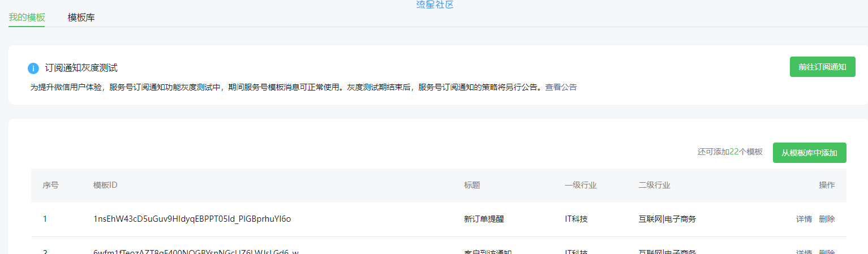Click the 新订单提醒 title cell
This screenshot has width=868, height=254.
pos(484,219)
